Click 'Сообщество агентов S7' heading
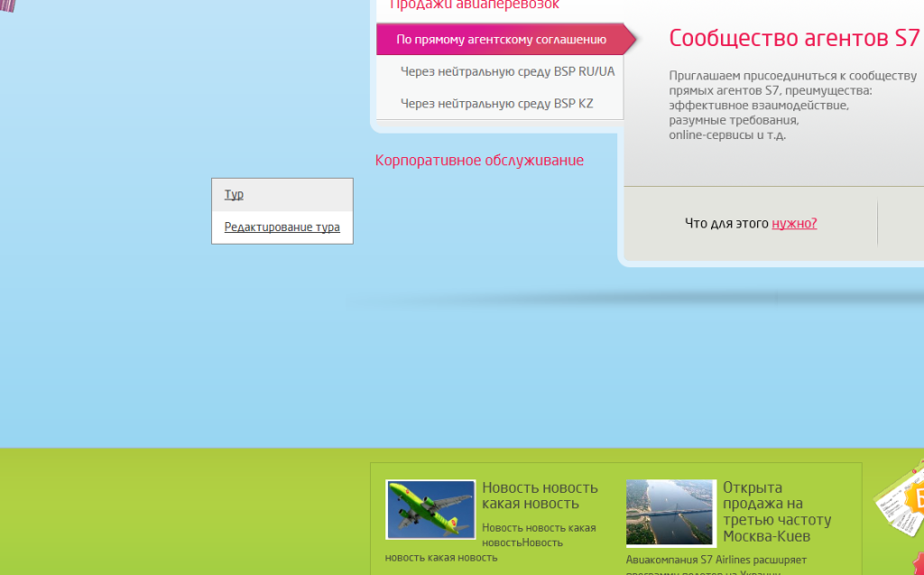924x575 pixels. [x=794, y=38]
